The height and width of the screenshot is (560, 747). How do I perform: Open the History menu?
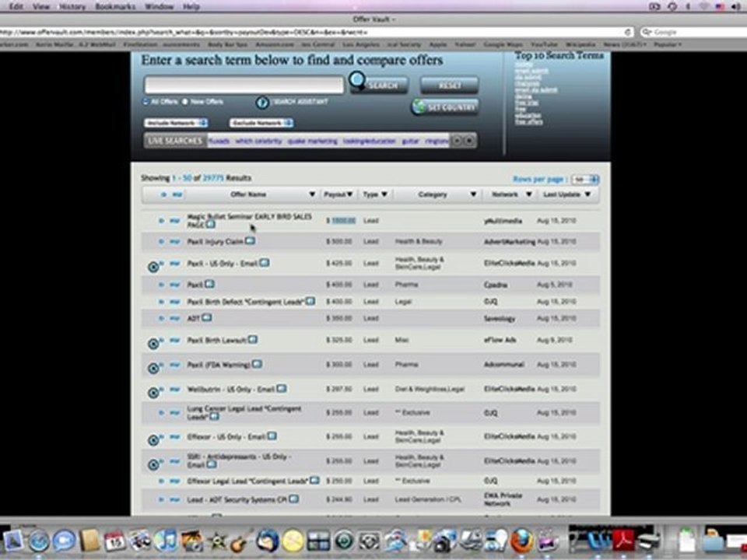(72, 6)
